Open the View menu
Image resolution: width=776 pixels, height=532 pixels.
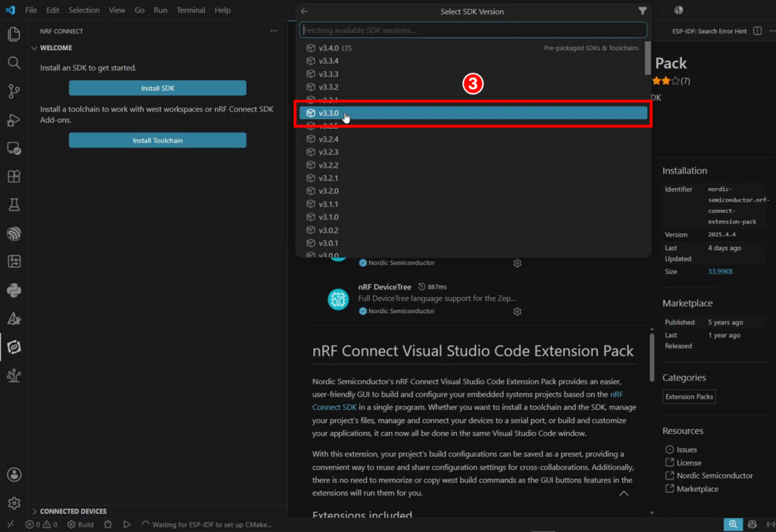117,10
